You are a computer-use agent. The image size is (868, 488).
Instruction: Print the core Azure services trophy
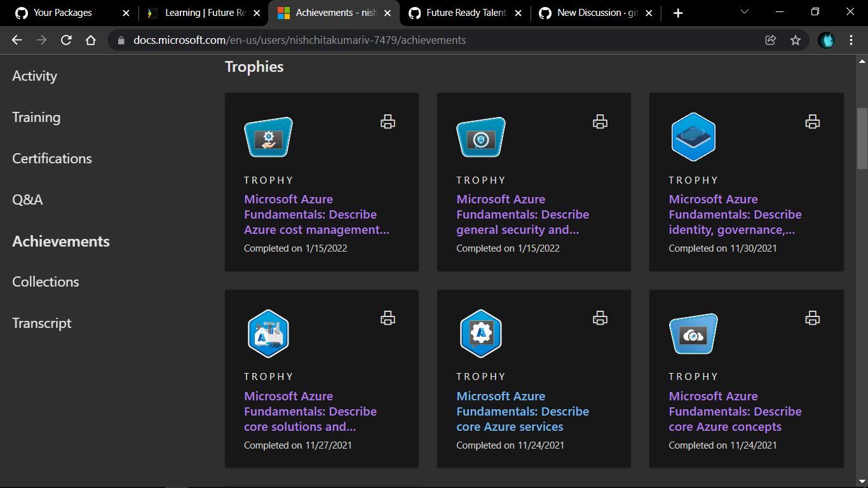(x=600, y=318)
